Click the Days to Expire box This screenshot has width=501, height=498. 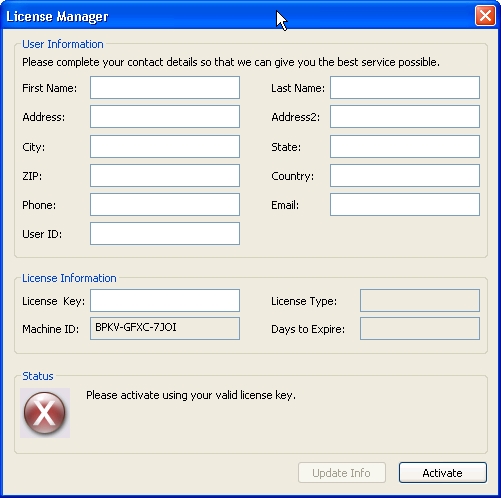tap(420, 329)
